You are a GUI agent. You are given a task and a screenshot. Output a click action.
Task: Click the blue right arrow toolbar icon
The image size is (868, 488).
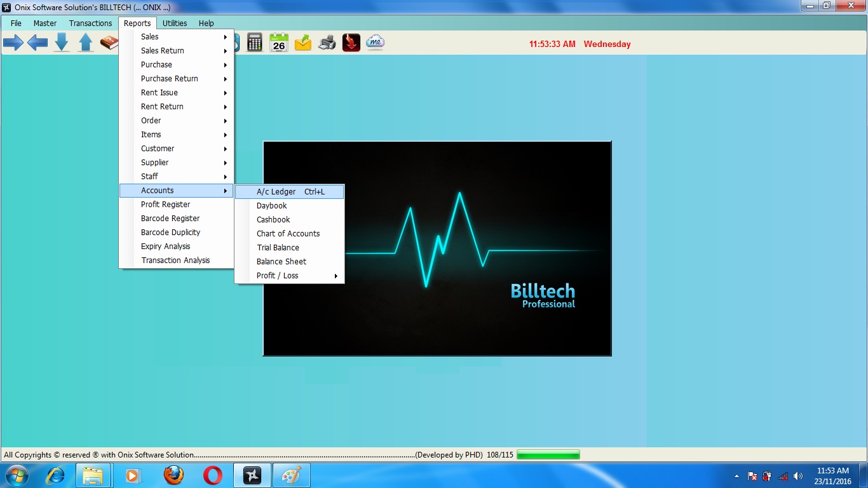pos(13,43)
